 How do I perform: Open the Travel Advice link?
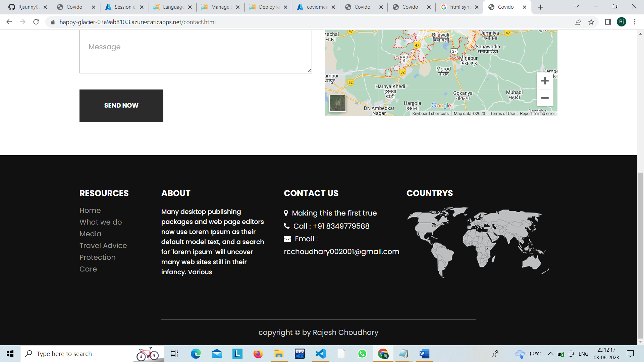click(103, 245)
